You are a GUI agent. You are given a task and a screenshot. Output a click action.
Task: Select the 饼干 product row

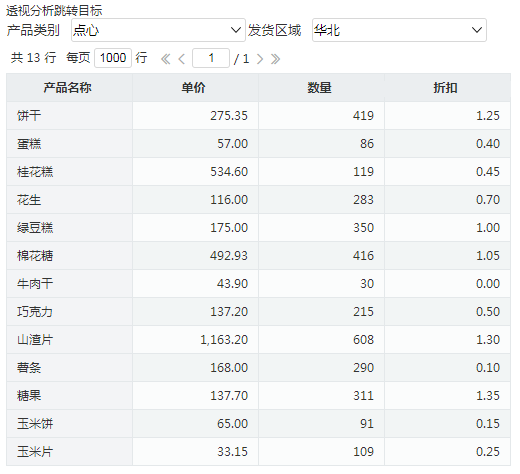pos(258,116)
